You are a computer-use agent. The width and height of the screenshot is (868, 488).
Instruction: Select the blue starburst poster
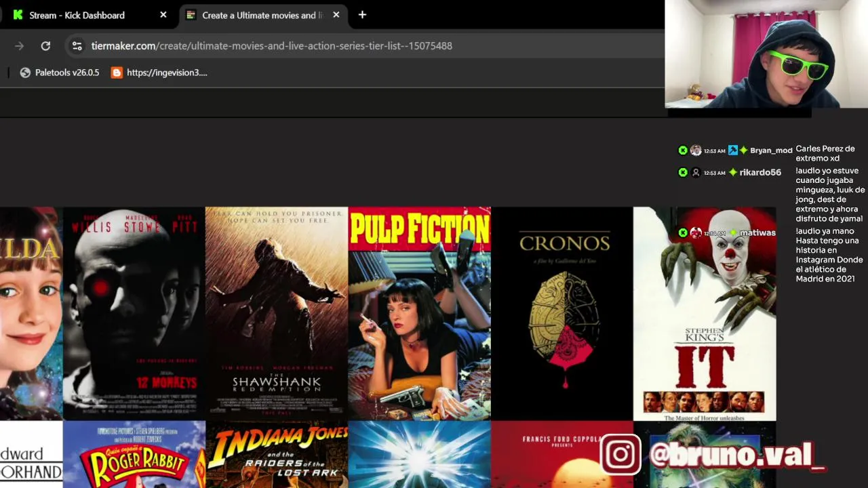point(420,455)
